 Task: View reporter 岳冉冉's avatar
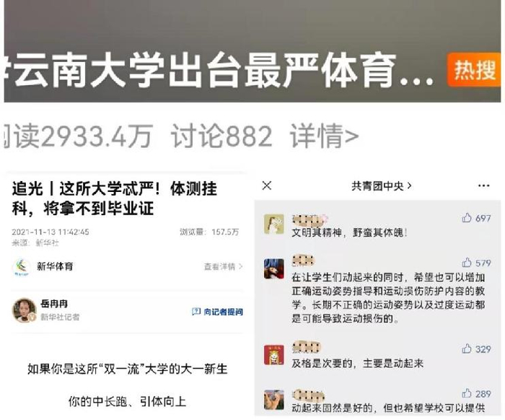pyautogui.click(x=24, y=310)
